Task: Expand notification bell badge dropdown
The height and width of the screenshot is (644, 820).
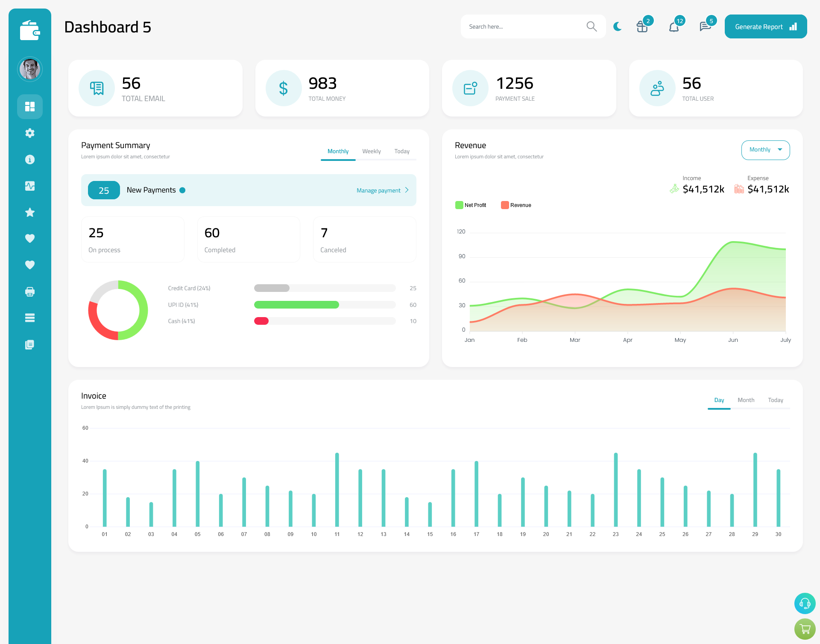Action: point(674,26)
